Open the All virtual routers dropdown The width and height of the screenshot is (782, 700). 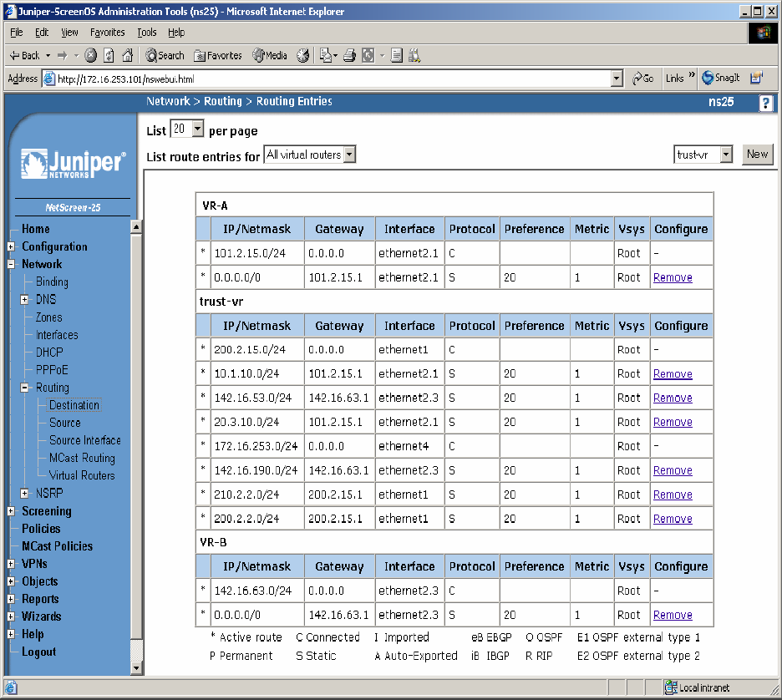[x=310, y=155]
